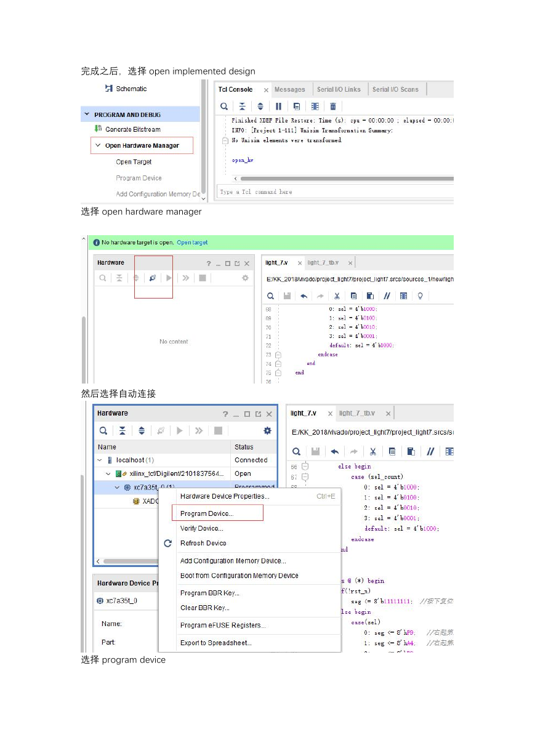Toggle line comments in the editor showing line 68

tap(387, 296)
